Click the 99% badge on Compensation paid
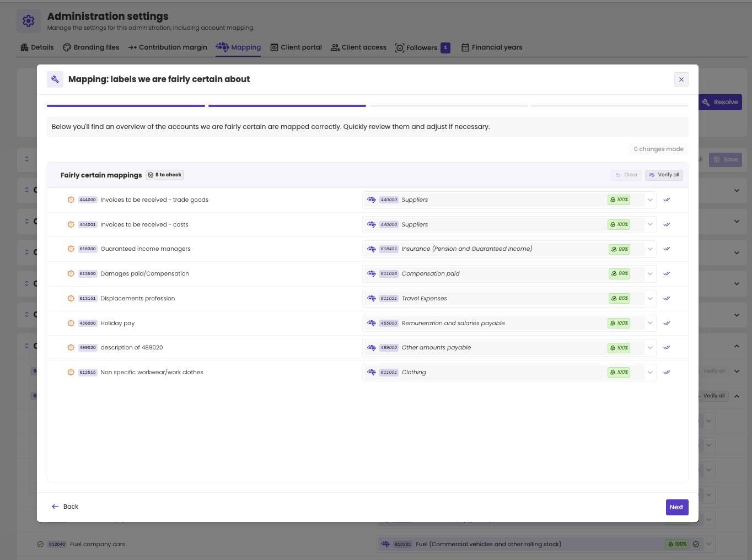The height and width of the screenshot is (560, 752). pyautogui.click(x=620, y=274)
